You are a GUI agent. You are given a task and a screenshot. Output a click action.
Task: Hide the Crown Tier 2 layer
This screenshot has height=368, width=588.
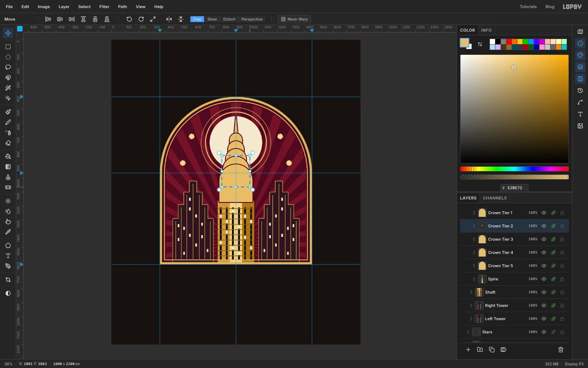point(544,226)
